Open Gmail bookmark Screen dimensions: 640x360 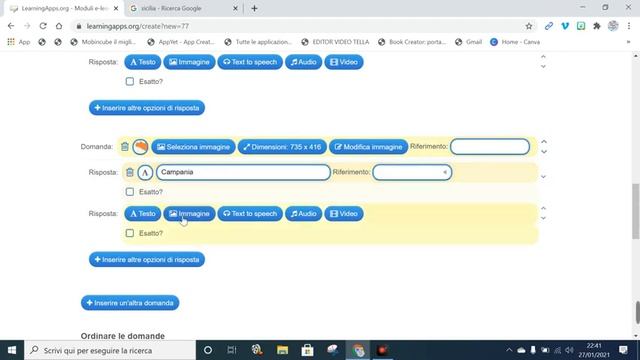[x=469, y=42]
